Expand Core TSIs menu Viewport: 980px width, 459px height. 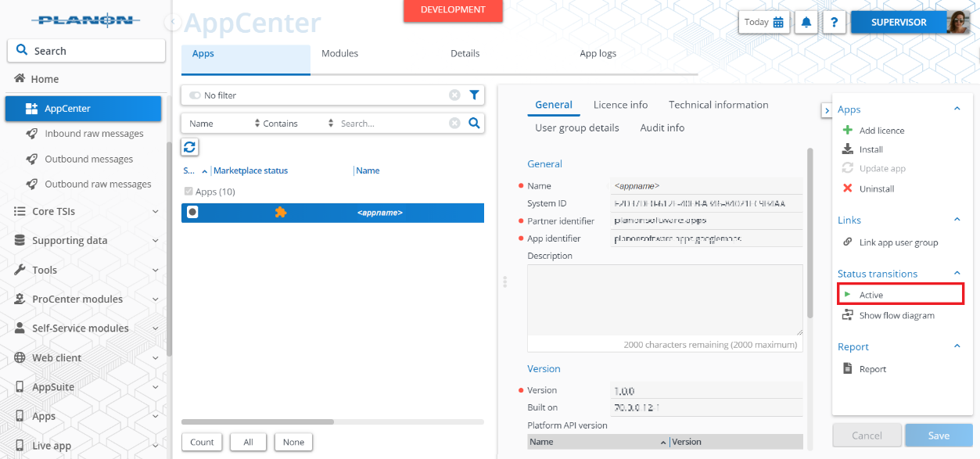click(86, 211)
